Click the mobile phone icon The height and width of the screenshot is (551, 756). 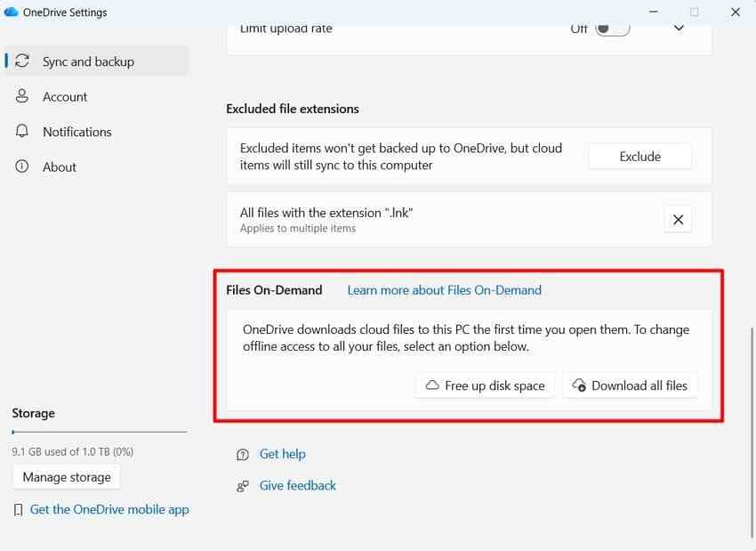[19, 510]
